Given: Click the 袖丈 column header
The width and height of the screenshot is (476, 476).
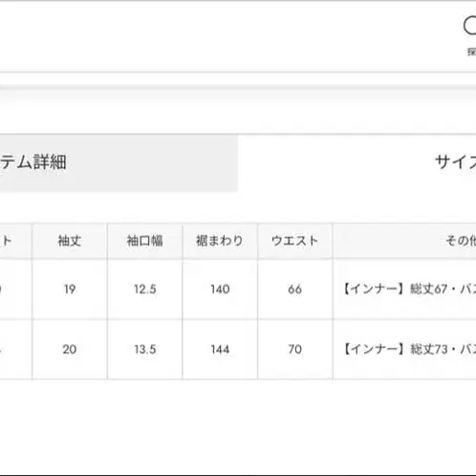Looking at the screenshot, I should (70, 241).
